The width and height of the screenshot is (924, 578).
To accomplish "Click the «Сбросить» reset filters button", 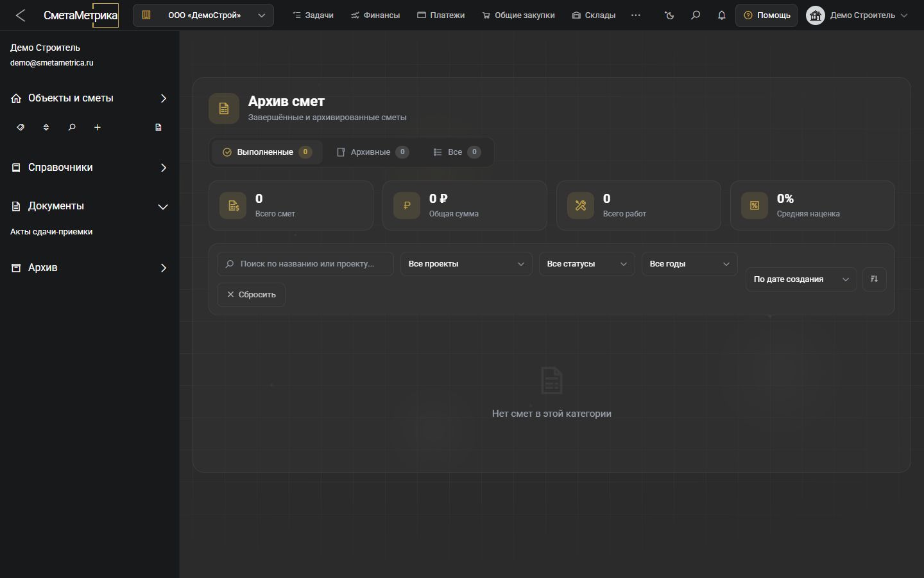I will (x=251, y=295).
